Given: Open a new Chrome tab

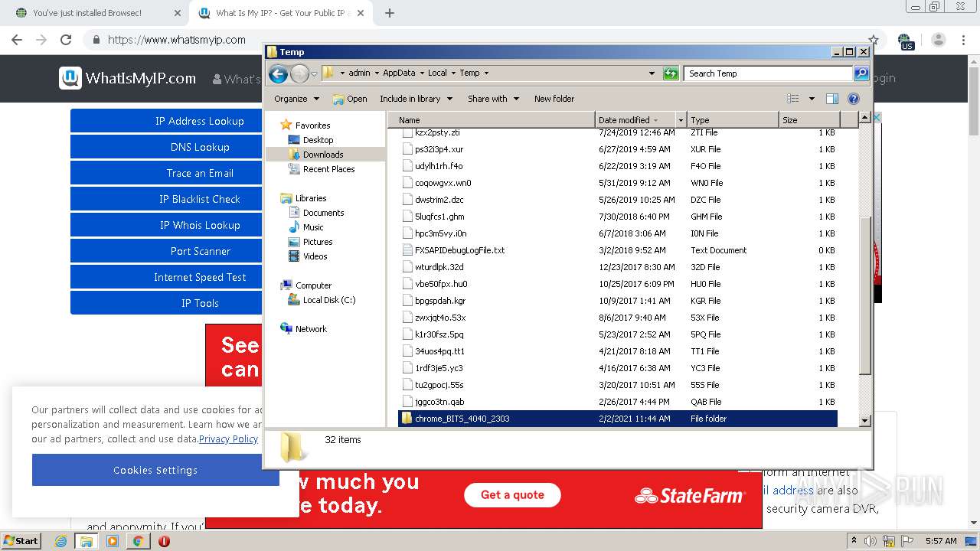Looking at the screenshot, I should (x=390, y=13).
